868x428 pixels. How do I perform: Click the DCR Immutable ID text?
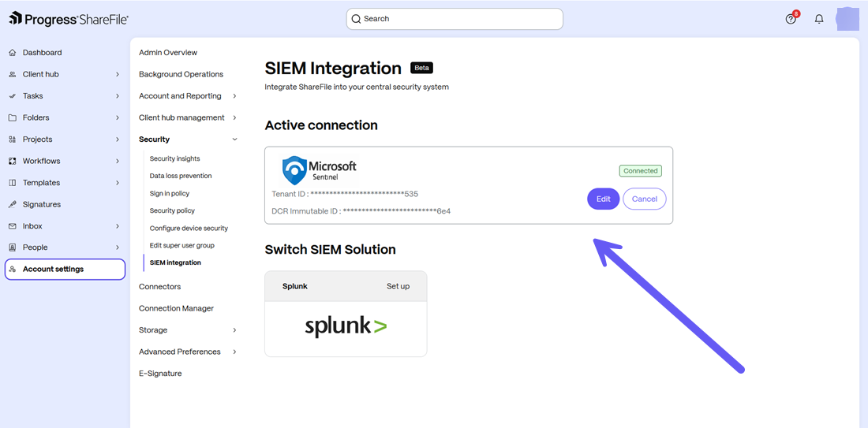click(x=361, y=210)
